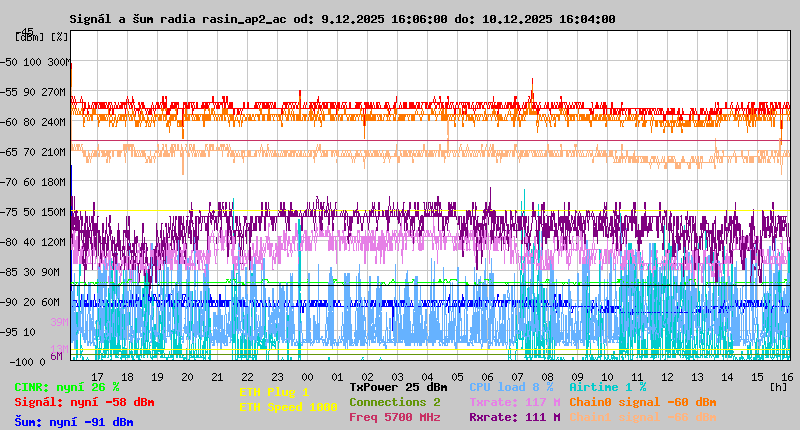Click hour 22 on the time axis
The height and width of the screenshot is (430, 800).
point(248,377)
